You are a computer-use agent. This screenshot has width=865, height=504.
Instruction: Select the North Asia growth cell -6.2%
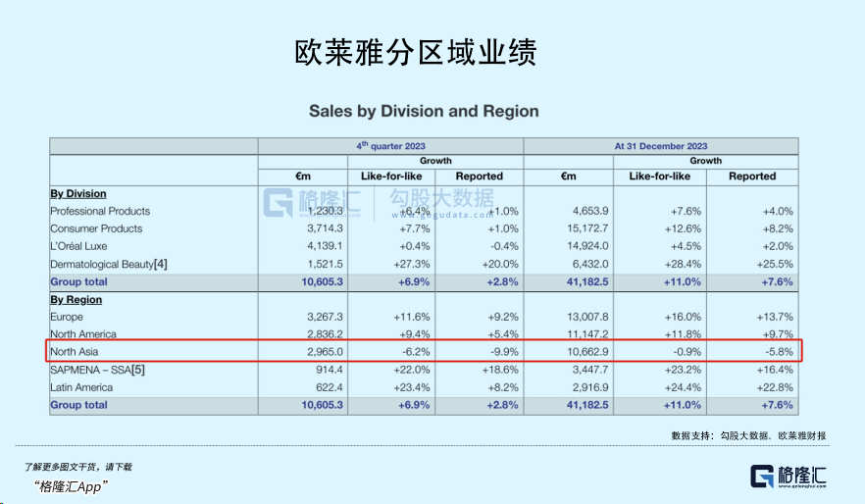point(416,352)
